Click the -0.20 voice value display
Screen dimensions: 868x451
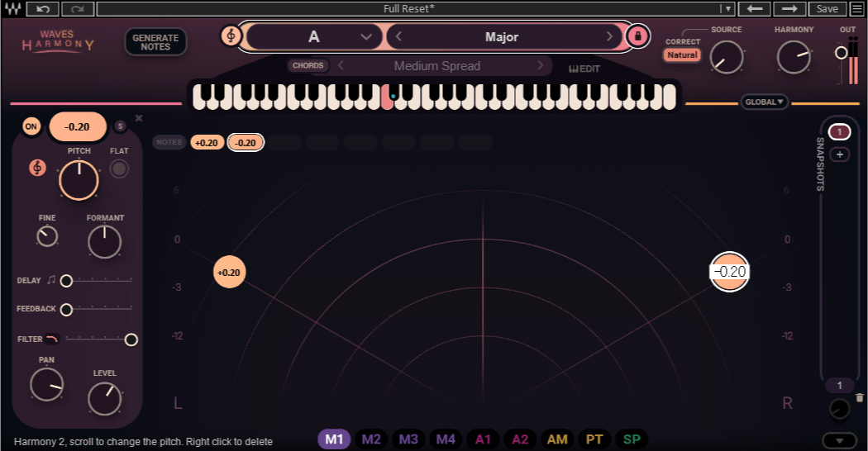(78, 126)
